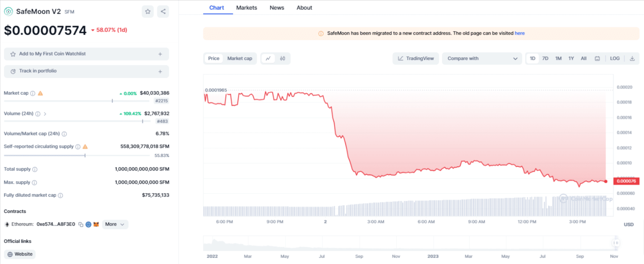The image size is (644, 264).
Task: Click the 58.07% (1d) price change
Action: [109, 30]
